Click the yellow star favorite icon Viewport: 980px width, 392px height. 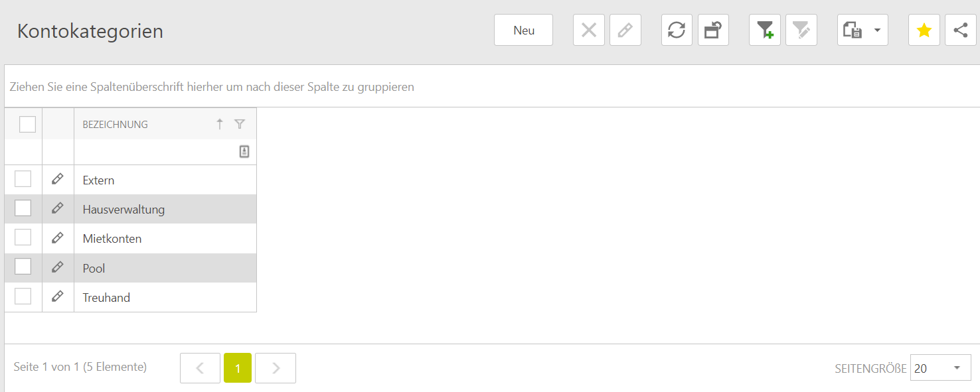pos(924,31)
